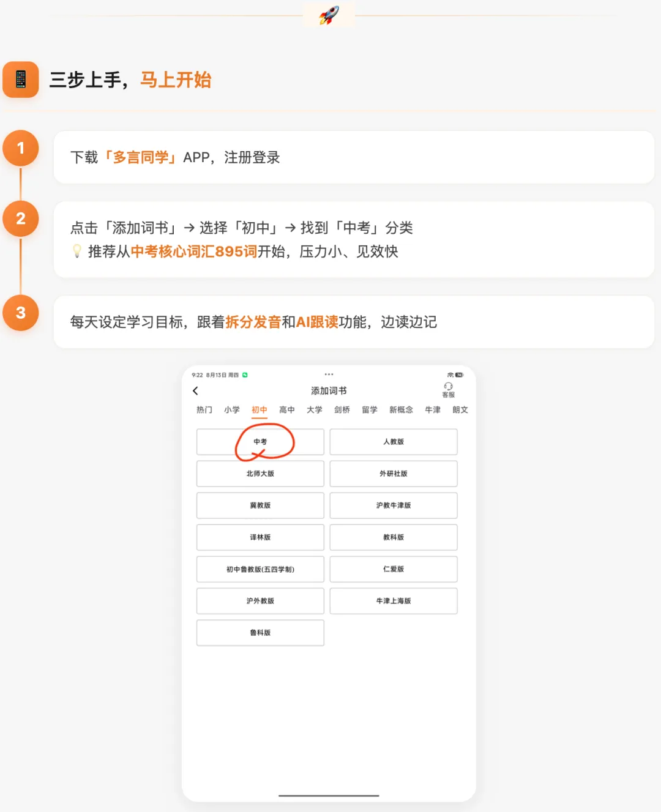Tap the 译林版 button
The height and width of the screenshot is (812, 661).
click(x=260, y=537)
